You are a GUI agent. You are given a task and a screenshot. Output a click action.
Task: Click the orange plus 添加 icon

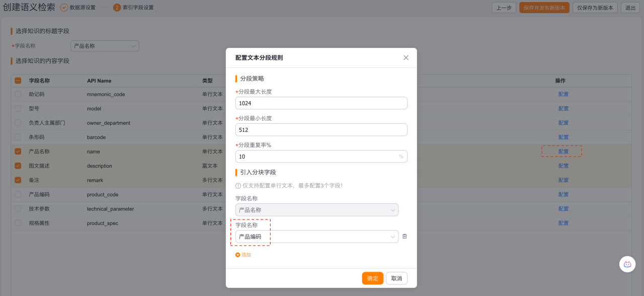click(237, 255)
